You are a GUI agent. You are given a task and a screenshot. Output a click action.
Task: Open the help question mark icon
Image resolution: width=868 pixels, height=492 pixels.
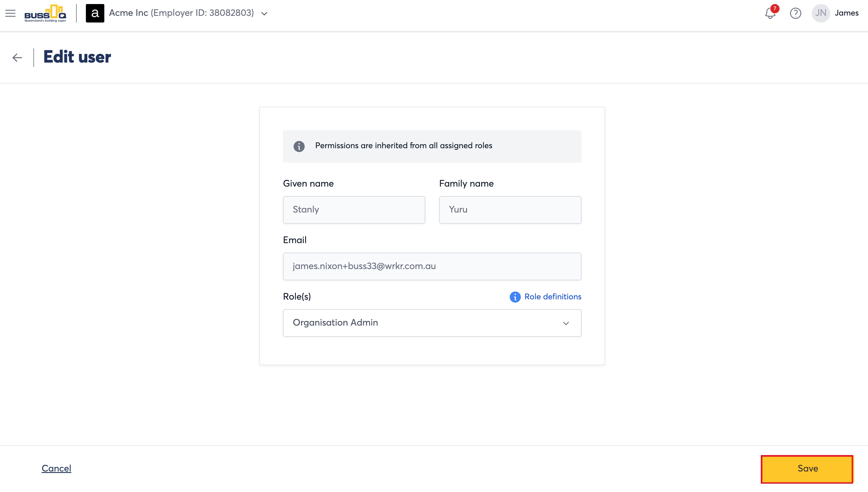[x=795, y=13]
